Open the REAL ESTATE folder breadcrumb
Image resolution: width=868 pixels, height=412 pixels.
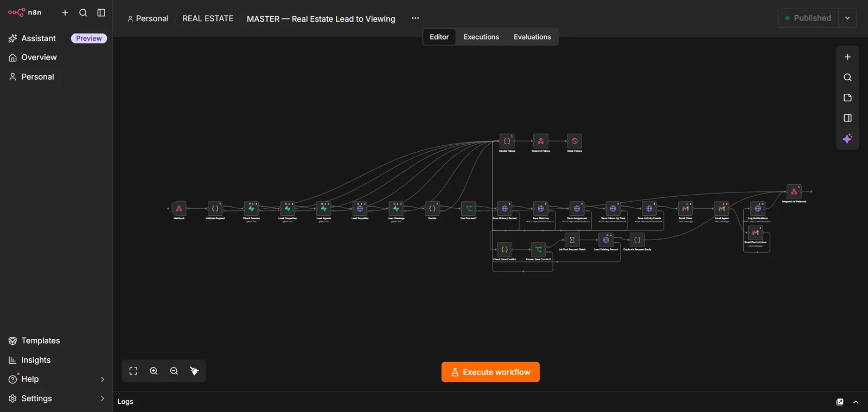coord(208,18)
